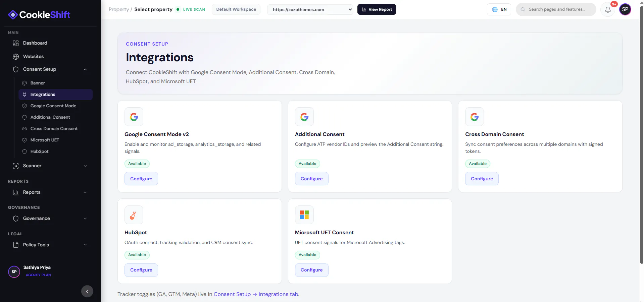Image resolution: width=644 pixels, height=302 pixels.
Task: Click the Reports bar chart icon
Action: pyautogui.click(x=16, y=192)
